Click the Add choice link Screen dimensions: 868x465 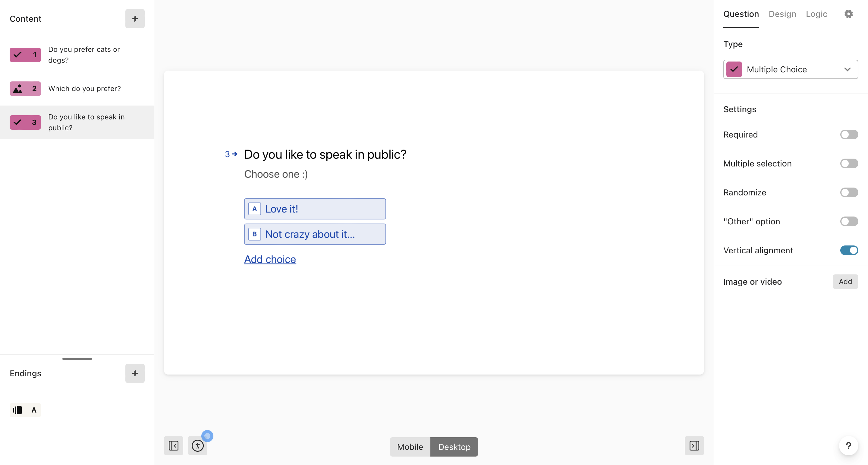pyautogui.click(x=270, y=259)
